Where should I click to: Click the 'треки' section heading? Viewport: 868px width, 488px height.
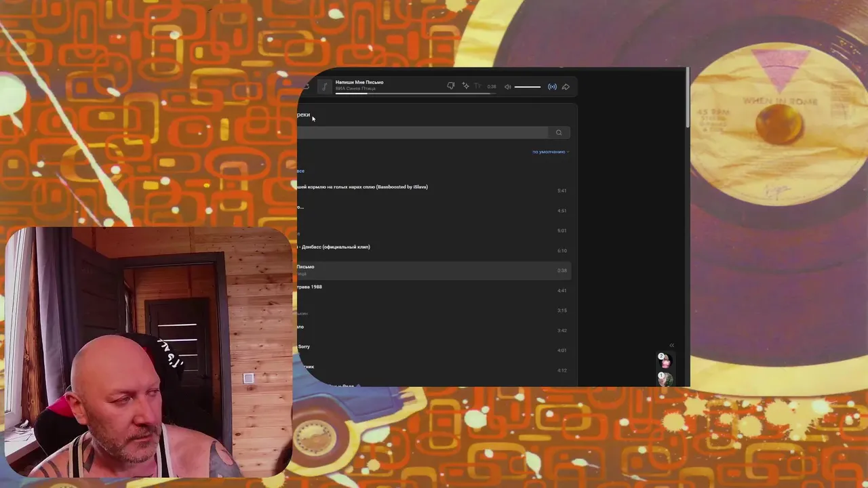point(303,115)
